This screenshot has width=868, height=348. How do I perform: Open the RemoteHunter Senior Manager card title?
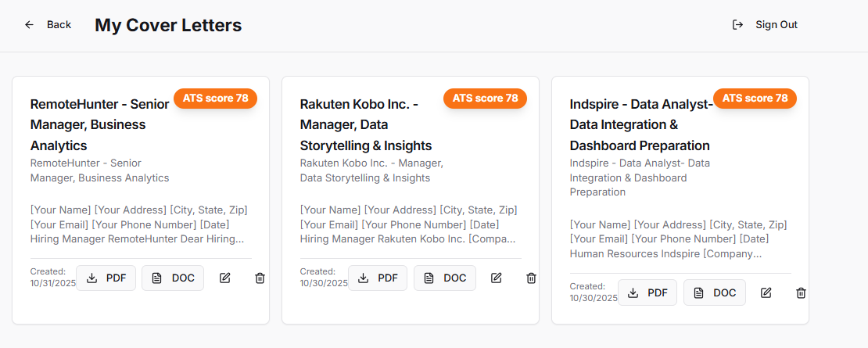[x=99, y=124]
